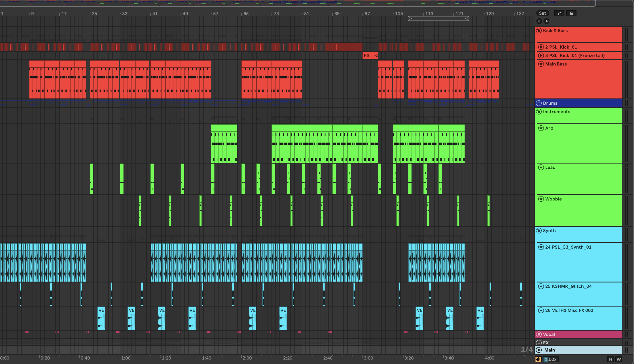Image resolution: width=634 pixels, height=364 pixels.
Task: Select the Wobble track name
Action: (x=554, y=199)
